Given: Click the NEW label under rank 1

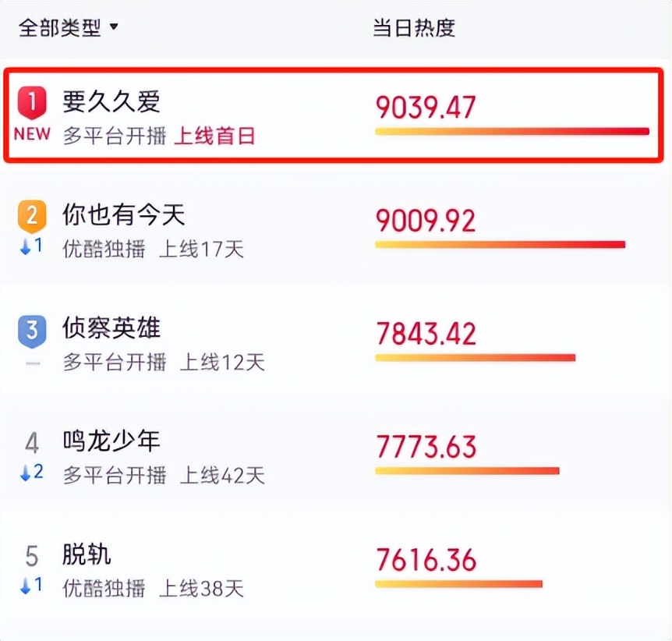Looking at the screenshot, I should [x=32, y=134].
